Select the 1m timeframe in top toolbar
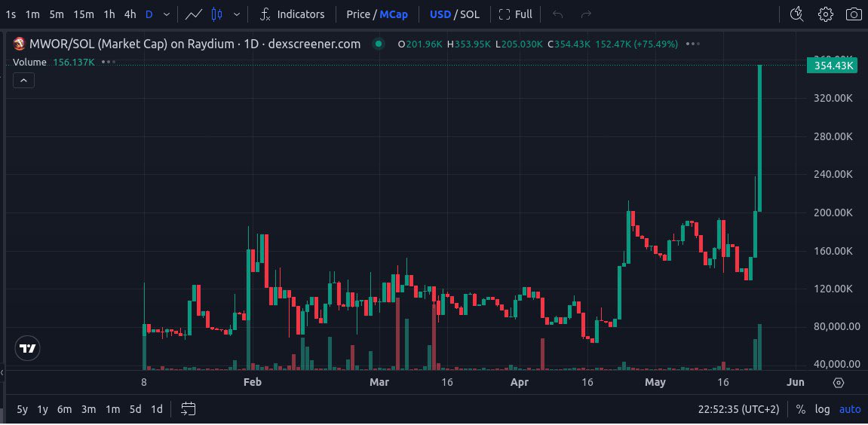 (x=32, y=14)
